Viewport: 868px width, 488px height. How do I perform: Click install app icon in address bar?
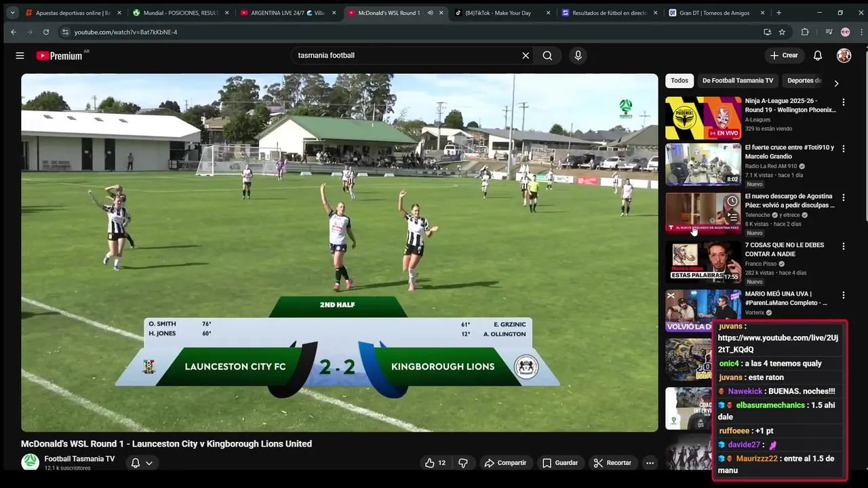(x=767, y=32)
